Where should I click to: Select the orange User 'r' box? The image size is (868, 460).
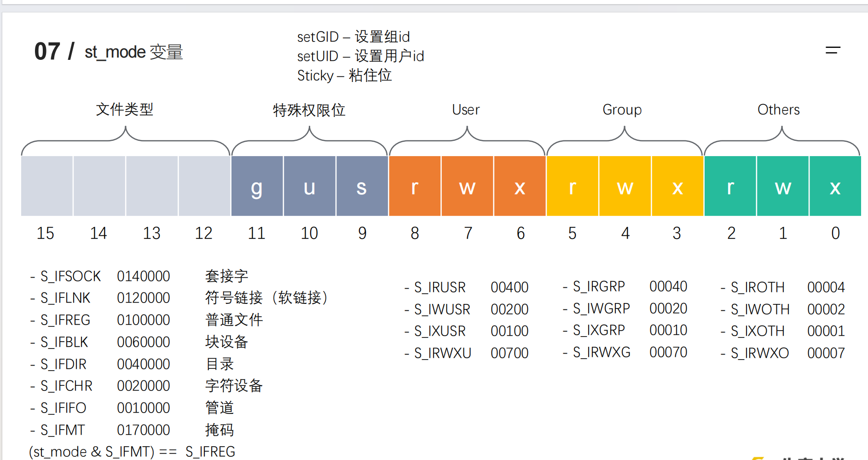pos(415,186)
